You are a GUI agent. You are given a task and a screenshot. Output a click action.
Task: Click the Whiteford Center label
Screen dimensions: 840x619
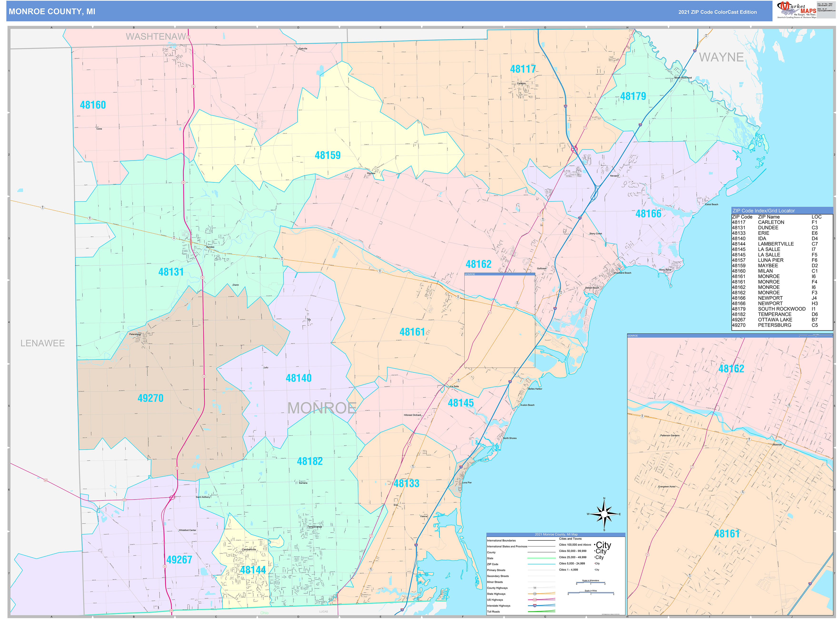[187, 530]
